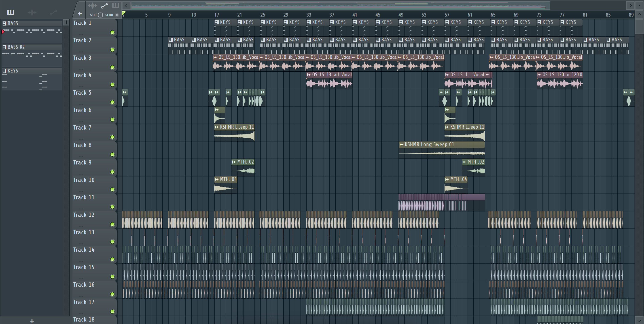Toggle STEP editing mode
Image resolution: width=644 pixels, height=324 pixels.
(100, 15)
